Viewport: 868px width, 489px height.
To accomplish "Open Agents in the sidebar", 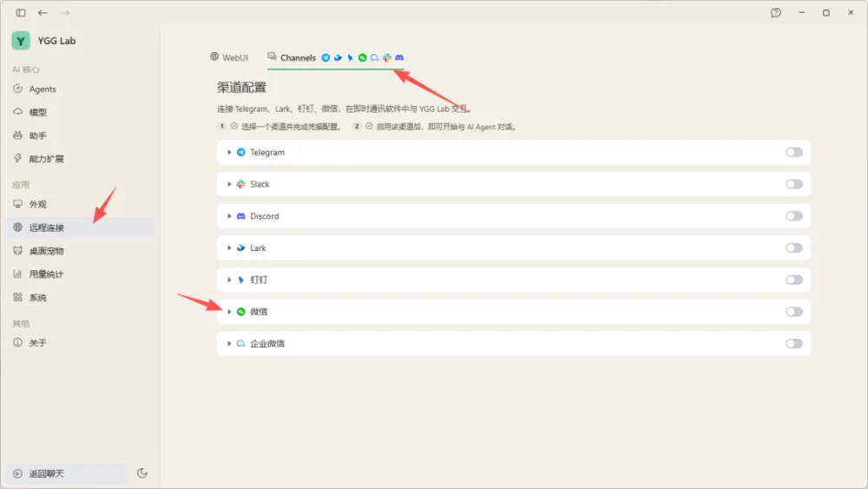I will point(80,89).
